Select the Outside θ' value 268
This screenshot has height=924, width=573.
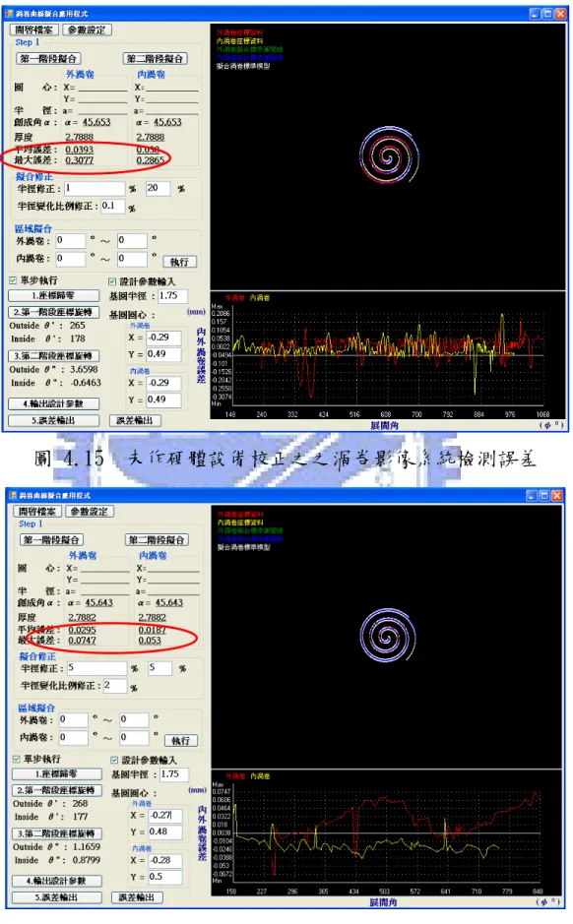[x=80, y=804]
